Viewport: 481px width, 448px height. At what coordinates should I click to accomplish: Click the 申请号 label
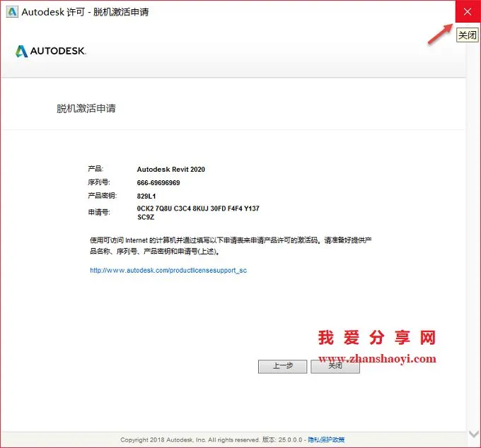click(x=99, y=212)
